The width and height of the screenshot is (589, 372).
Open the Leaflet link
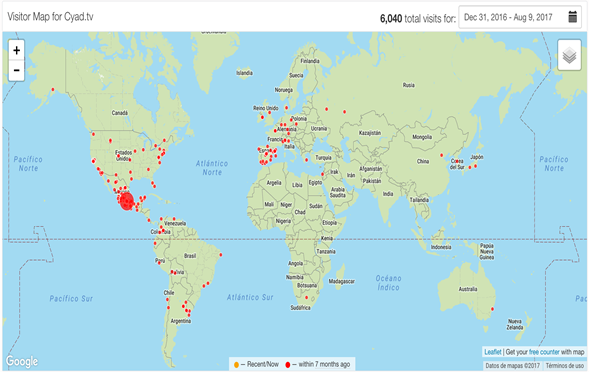tap(492, 352)
